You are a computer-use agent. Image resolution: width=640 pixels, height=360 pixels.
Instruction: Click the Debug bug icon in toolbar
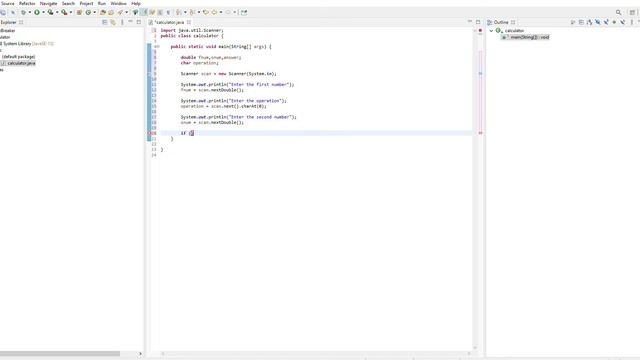click(x=24, y=12)
